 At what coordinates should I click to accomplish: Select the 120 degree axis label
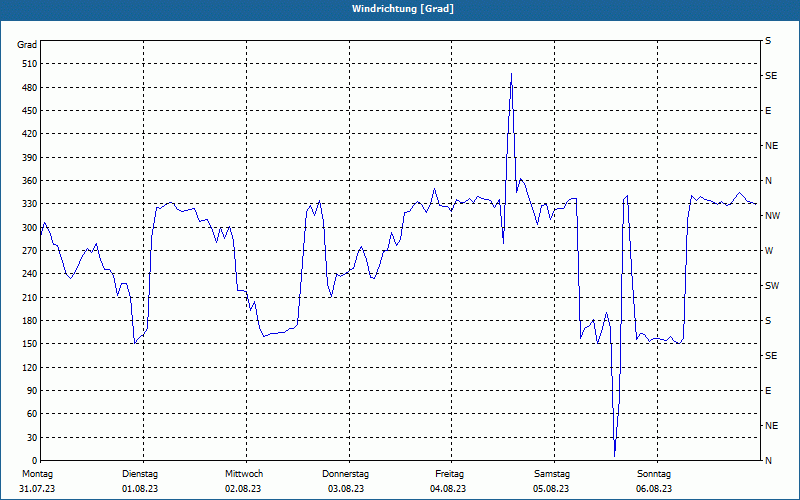pyautogui.click(x=31, y=367)
